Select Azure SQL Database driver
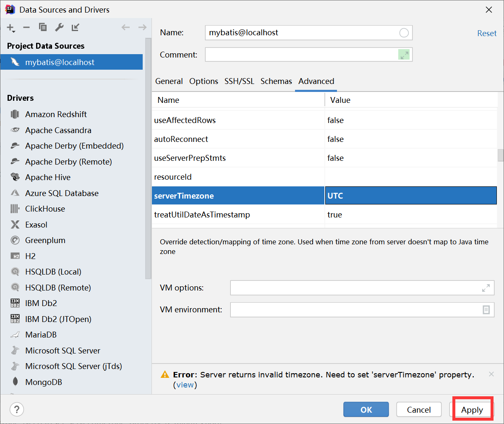This screenshot has height=424, width=504. 62,193
